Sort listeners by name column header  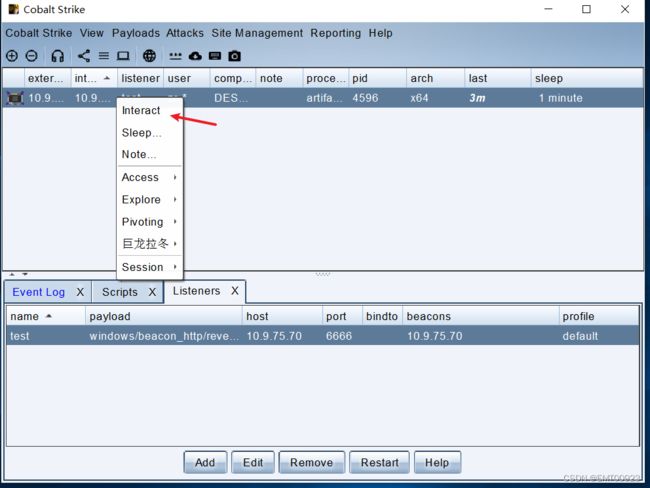coord(46,316)
